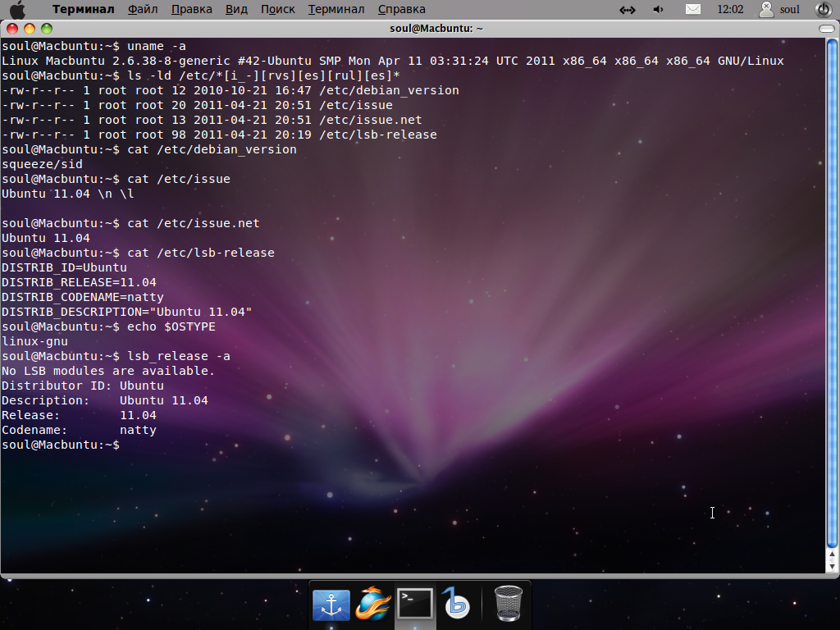This screenshot has height=630, width=840.
Task: Click the scrollbar up arrow
Action: click(x=832, y=555)
